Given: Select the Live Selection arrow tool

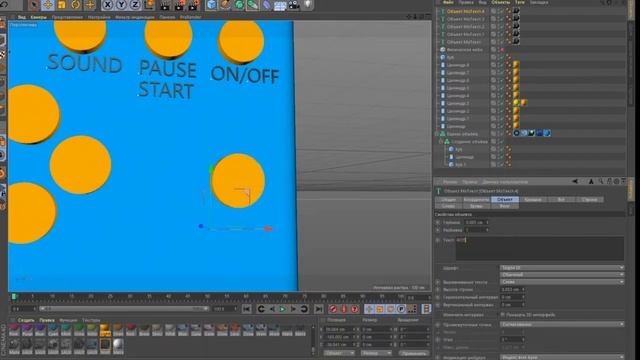Looking at the screenshot, I should [34, 5].
